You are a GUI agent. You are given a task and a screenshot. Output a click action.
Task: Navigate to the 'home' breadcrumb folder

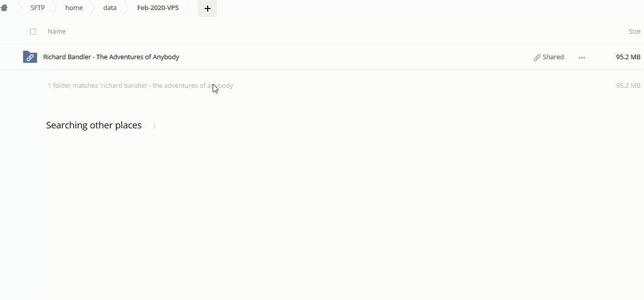tap(74, 8)
